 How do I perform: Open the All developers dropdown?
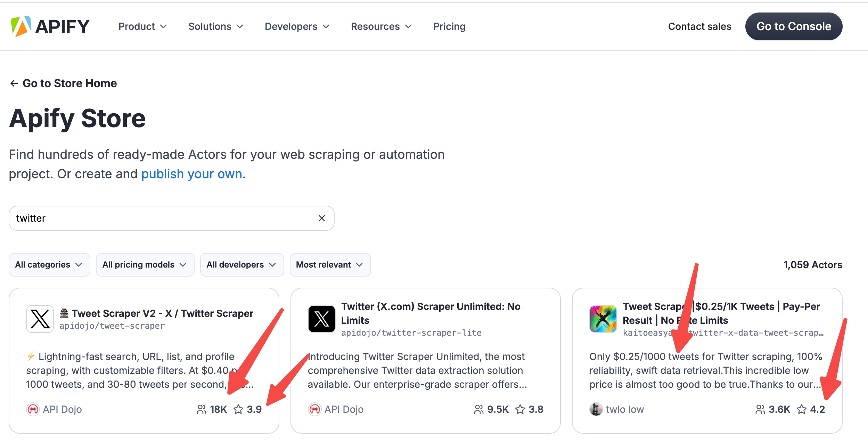point(242,265)
